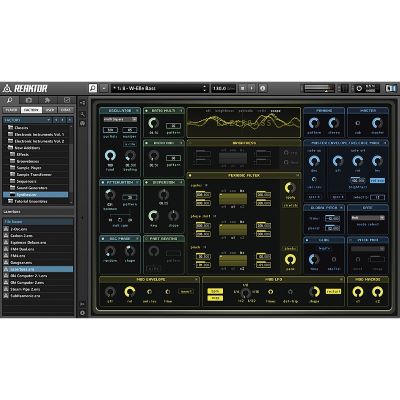400x400 pixels.
Task: Click the file icon beside Carbon 2.ens
Action: click(x=6, y=236)
